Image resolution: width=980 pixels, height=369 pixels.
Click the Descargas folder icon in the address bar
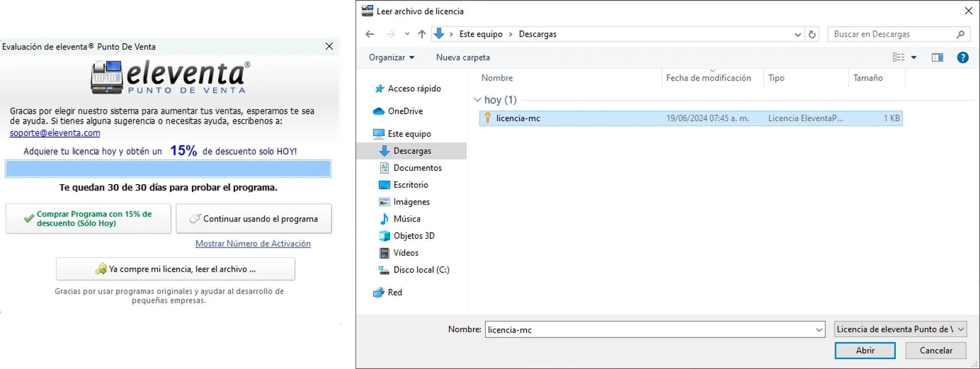click(439, 34)
